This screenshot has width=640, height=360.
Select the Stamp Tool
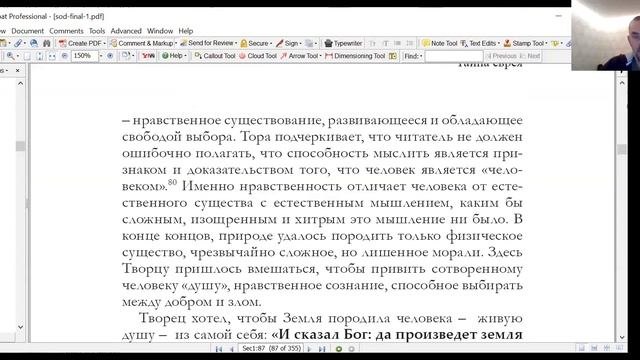tap(524, 43)
